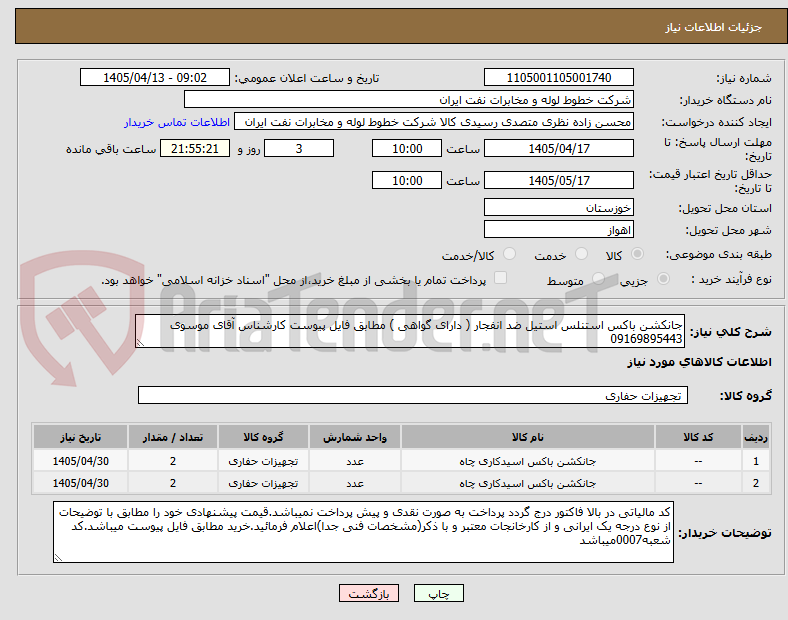
Task: Toggle the اسناد خزانه اسلامی payment checkbox
Action: (x=501, y=278)
